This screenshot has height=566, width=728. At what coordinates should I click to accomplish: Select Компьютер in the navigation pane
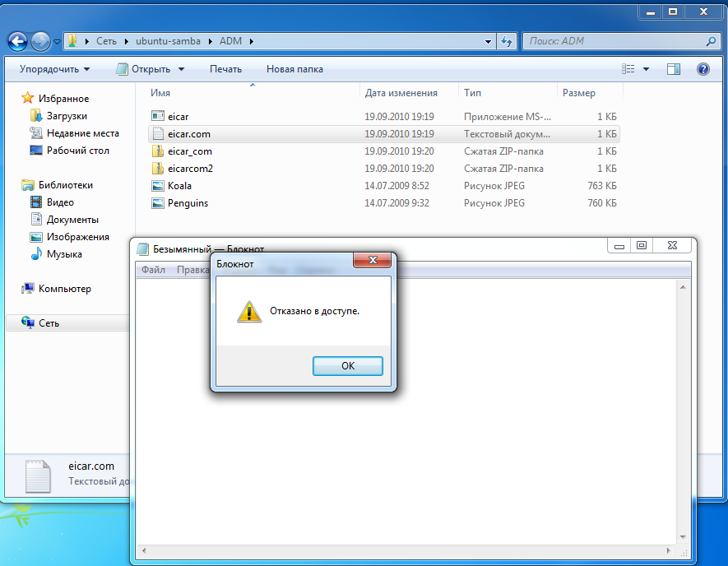(x=64, y=289)
